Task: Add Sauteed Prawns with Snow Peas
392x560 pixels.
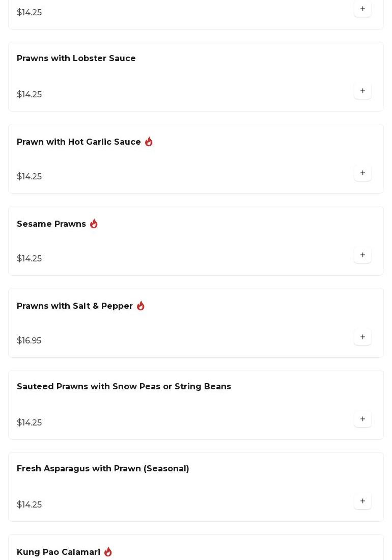Action: pyautogui.click(x=362, y=419)
